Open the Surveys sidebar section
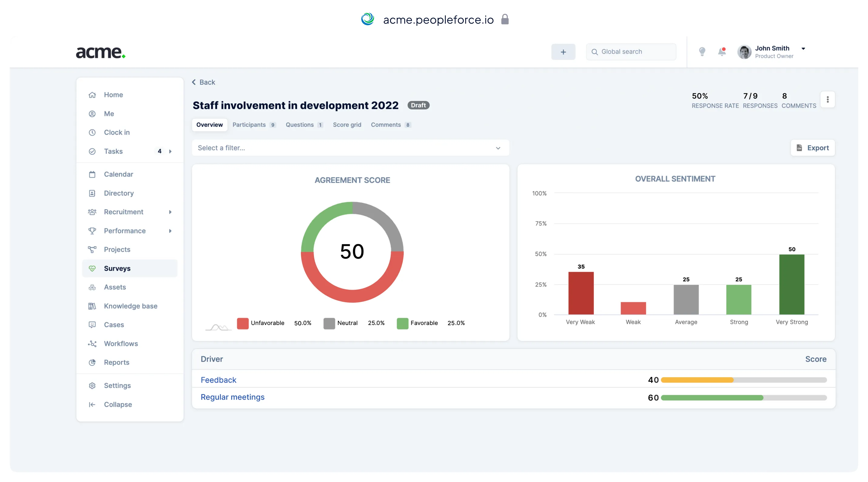The image size is (868, 482). tap(117, 268)
